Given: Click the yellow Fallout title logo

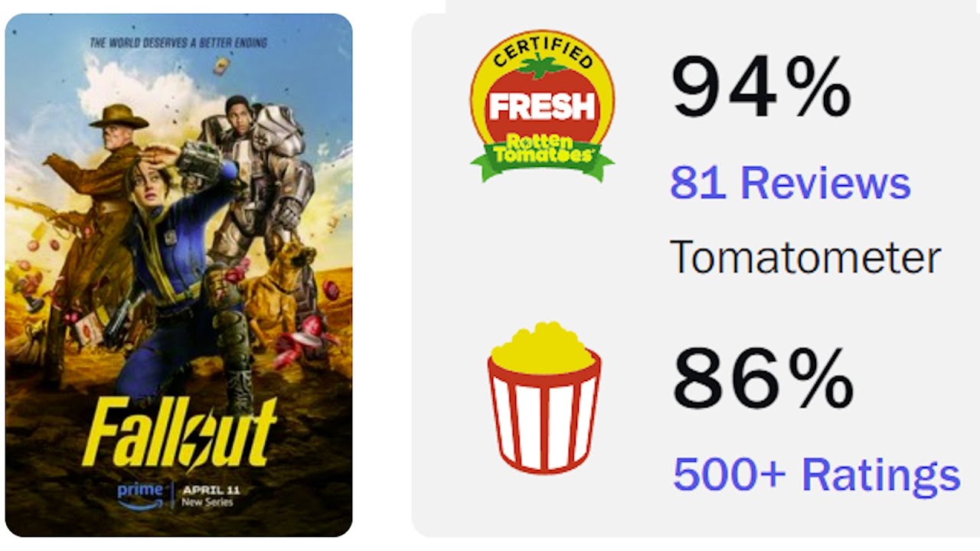Looking at the screenshot, I should (179, 432).
